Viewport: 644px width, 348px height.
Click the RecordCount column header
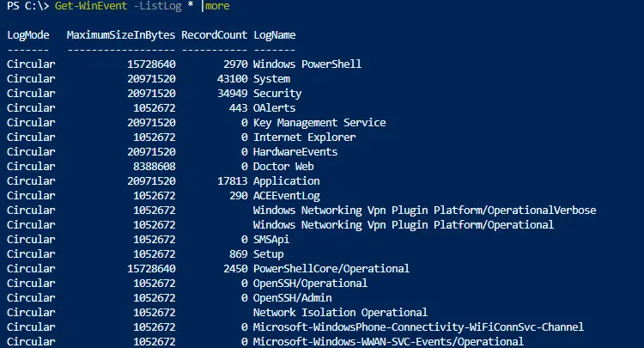pyautogui.click(x=215, y=35)
